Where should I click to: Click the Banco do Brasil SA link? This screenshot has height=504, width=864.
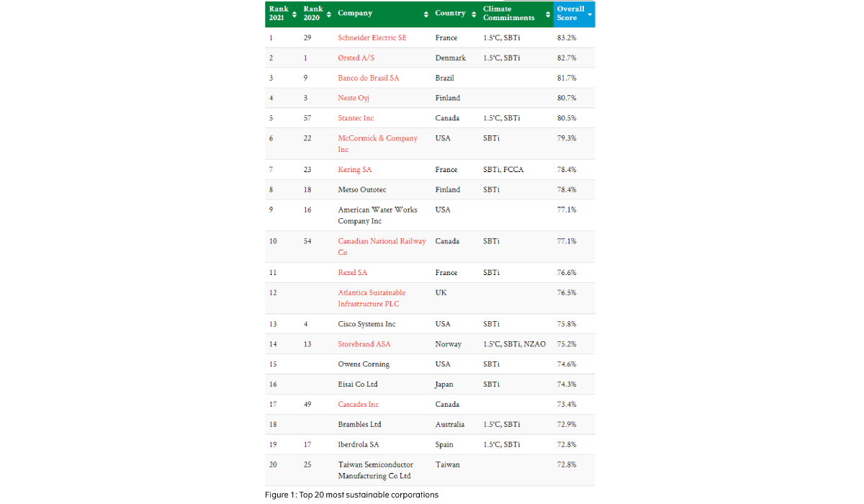click(368, 78)
